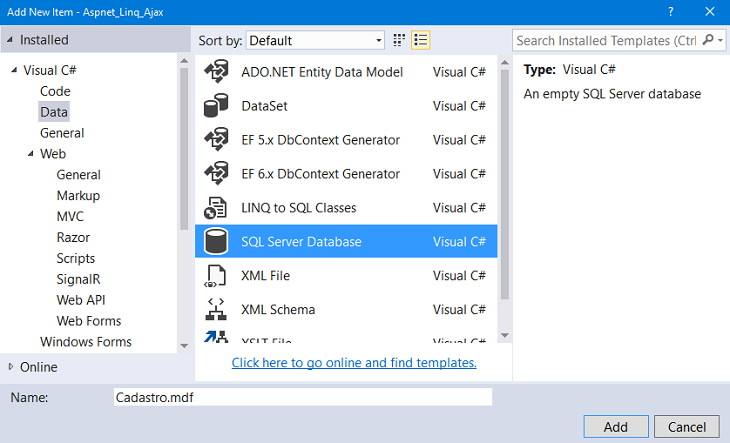Viewport: 730px width, 443px height.
Task: Click the LINQ to SQL Classes icon
Action: [x=216, y=208]
